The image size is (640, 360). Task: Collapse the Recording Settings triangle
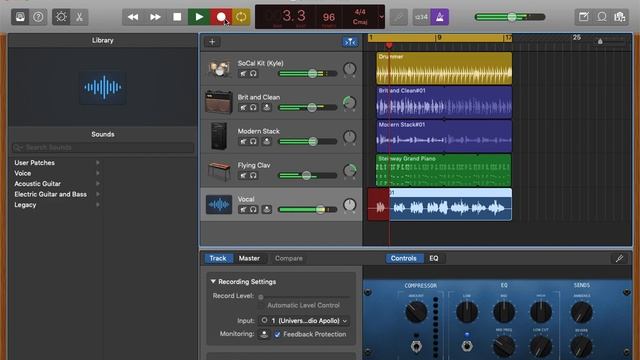point(213,282)
